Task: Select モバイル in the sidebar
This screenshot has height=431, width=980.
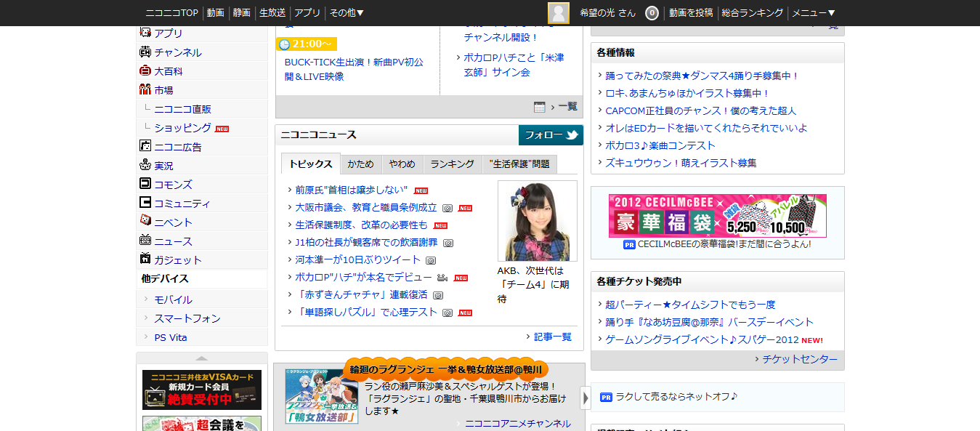Action: click(x=173, y=299)
